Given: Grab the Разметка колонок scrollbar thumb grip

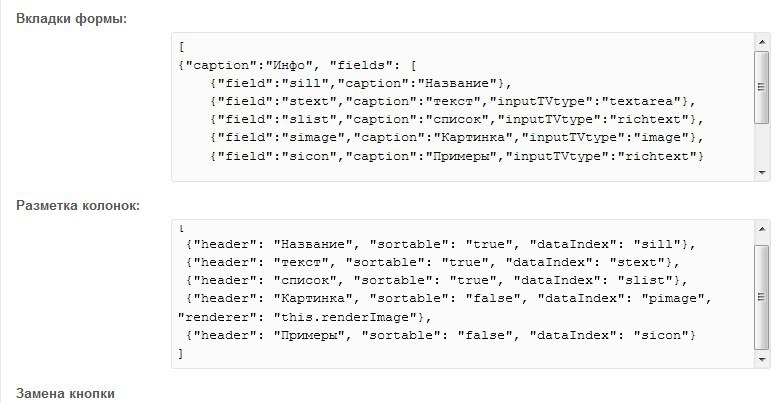Looking at the screenshot, I should coord(761,297).
